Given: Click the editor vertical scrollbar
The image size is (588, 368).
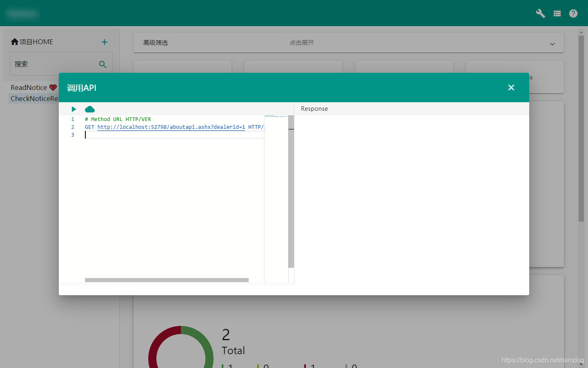Looking at the screenshot, I should (x=291, y=191).
